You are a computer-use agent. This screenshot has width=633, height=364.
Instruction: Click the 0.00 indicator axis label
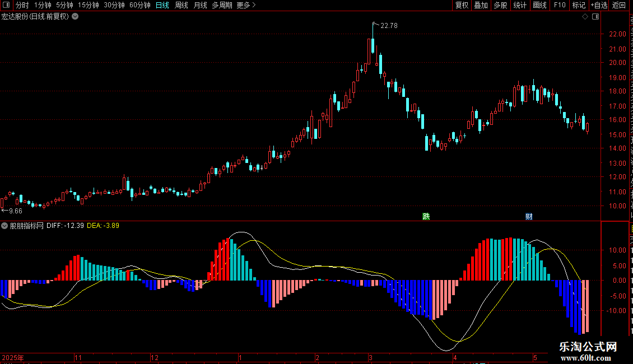tap(619, 281)
